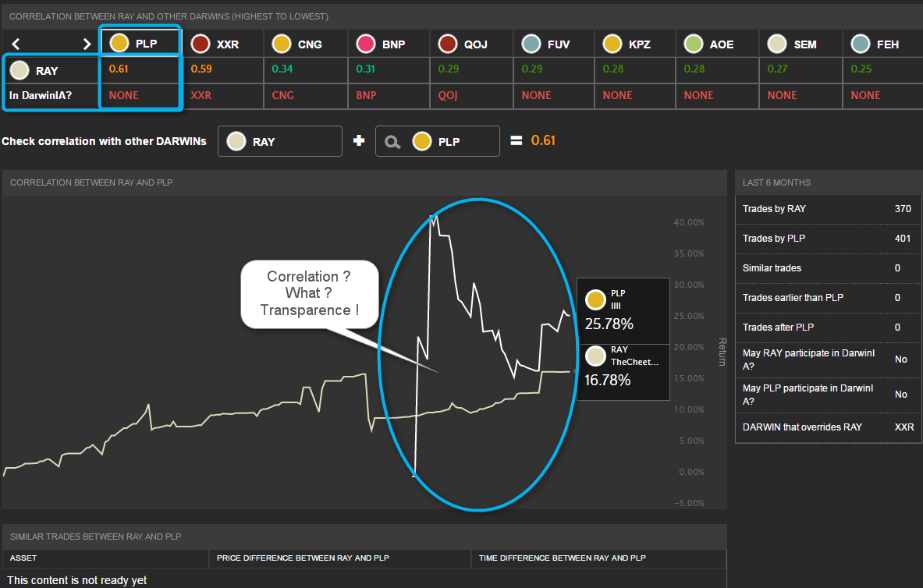923x588 pixels.
Task: Click correlation value 0.27 under SEM
Action: click(777, 69)
